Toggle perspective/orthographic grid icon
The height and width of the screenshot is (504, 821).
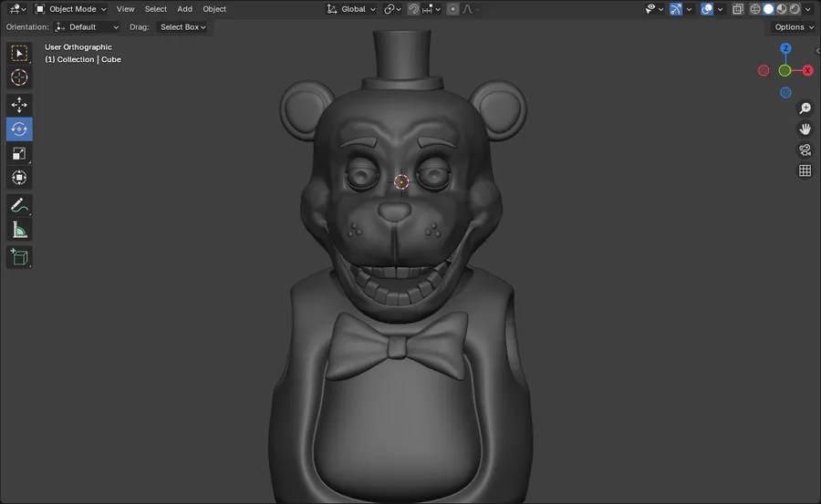[805, 170]
